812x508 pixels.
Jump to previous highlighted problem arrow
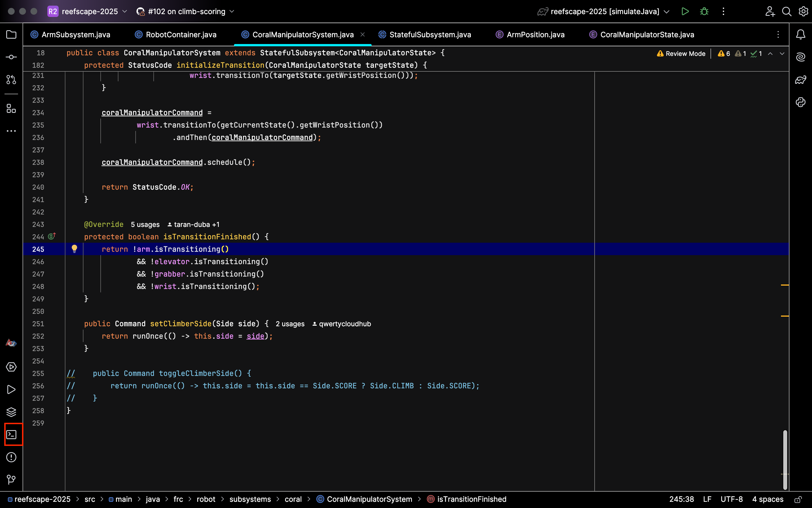pos(770,54)
